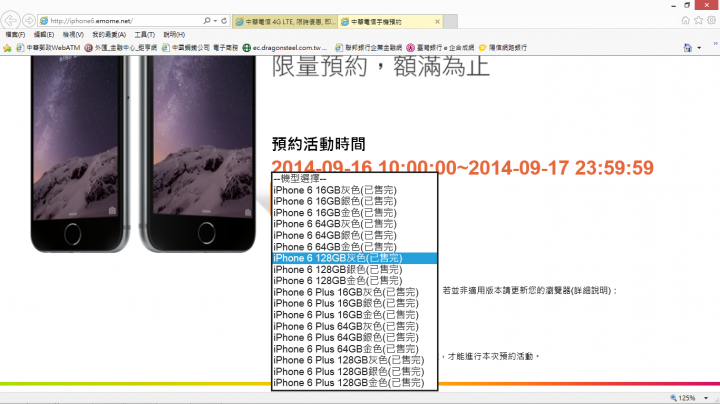Choose iPhone 6 64GB金色 option
Image resolution: width=720 pixels, height=404 pixels.
(x=354, y=247)
